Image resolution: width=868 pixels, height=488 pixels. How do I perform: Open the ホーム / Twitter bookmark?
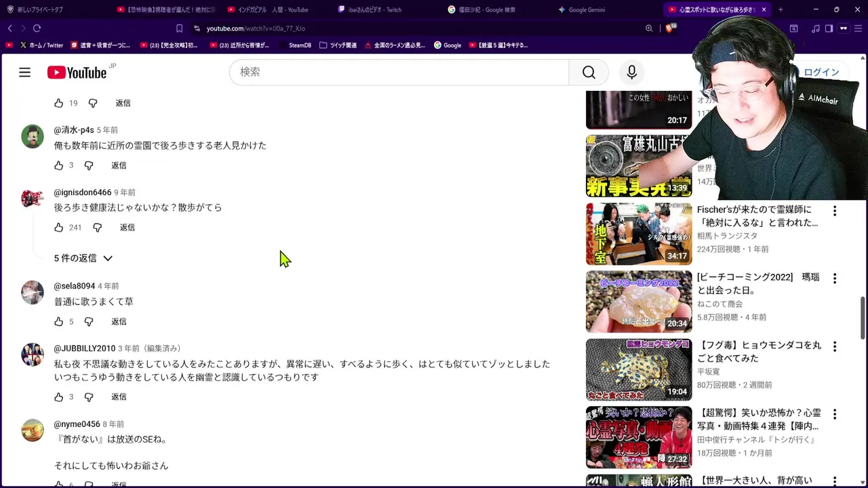(41, 45)
